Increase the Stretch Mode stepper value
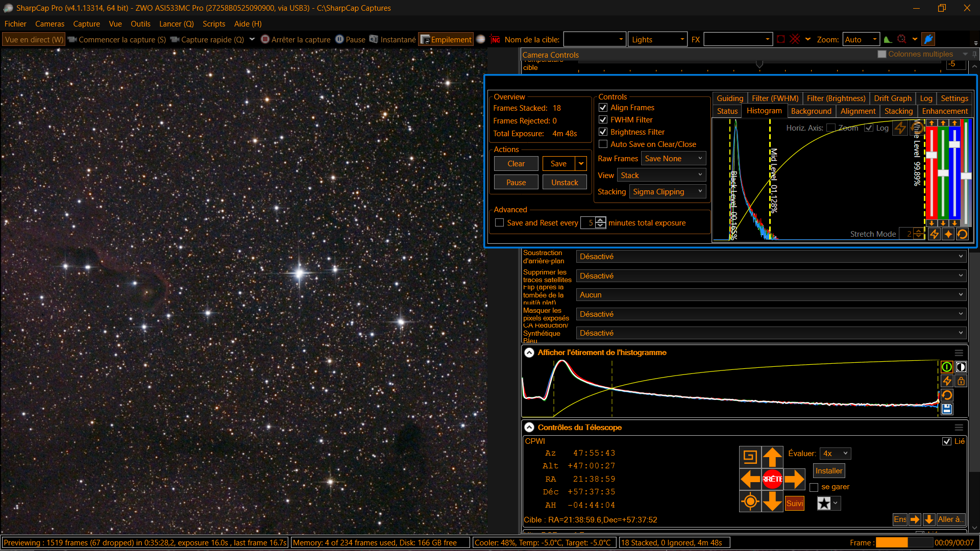980x551 pixels. 919,231
